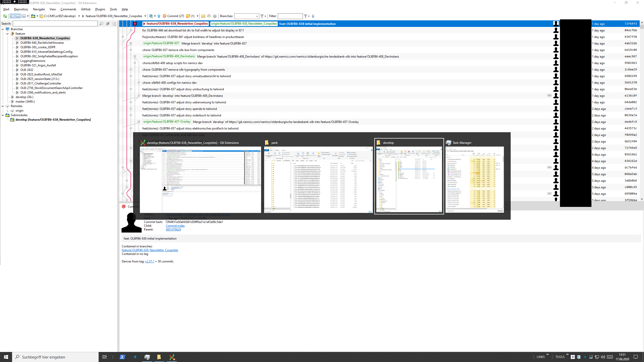Open the v2.37.1 tag link
The width and height of the screenshot is (644, 362).
150,261
